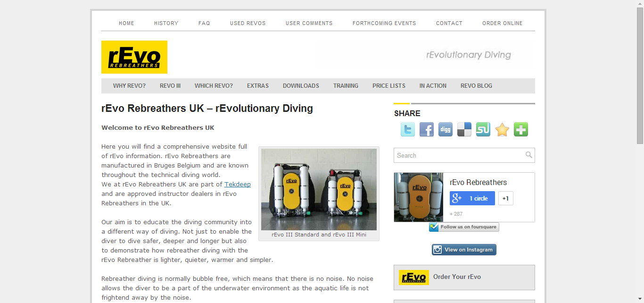Read USER COMMENTS page
Screen dimensions: 644x303
pyautogui.click(x=309, y=23)
